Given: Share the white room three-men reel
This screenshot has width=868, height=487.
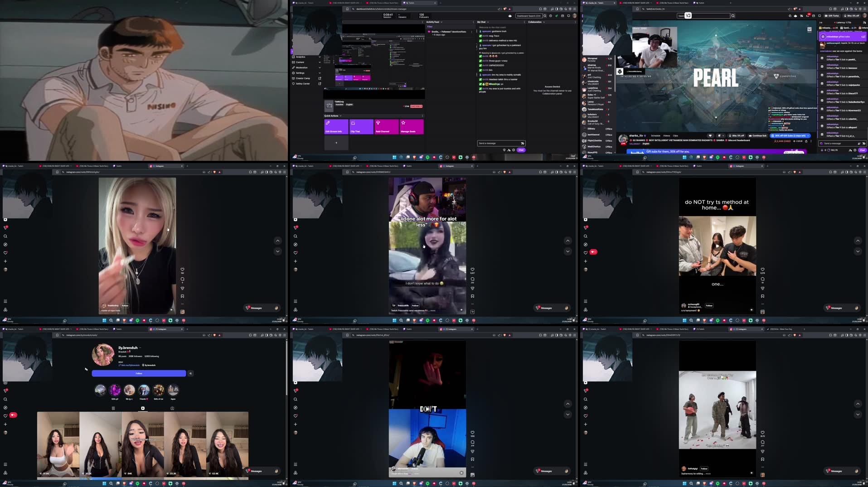Looking at the screenshot, I should point(762,452).
